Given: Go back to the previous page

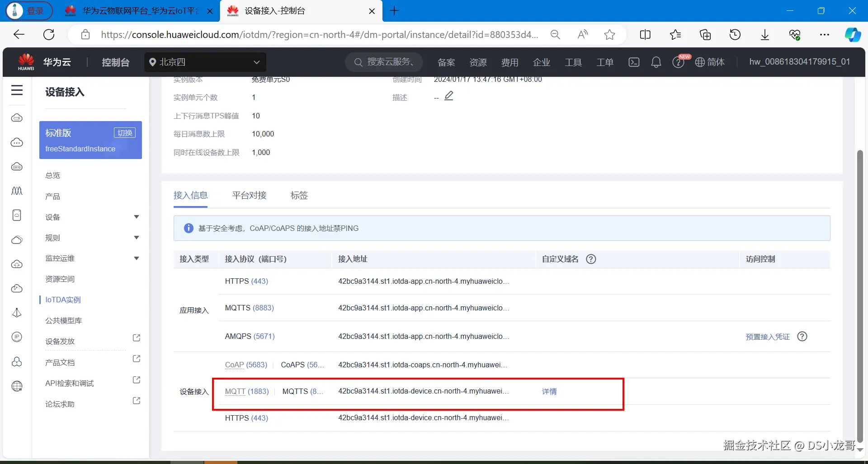Looking at the screenshot, I should pyautogui.click(x=19, y=34).
